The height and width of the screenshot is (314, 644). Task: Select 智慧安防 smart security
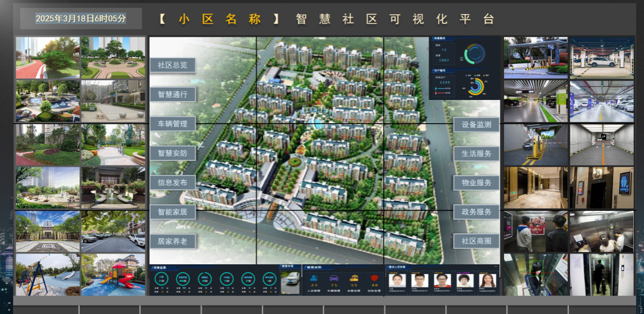click(172, 153)
